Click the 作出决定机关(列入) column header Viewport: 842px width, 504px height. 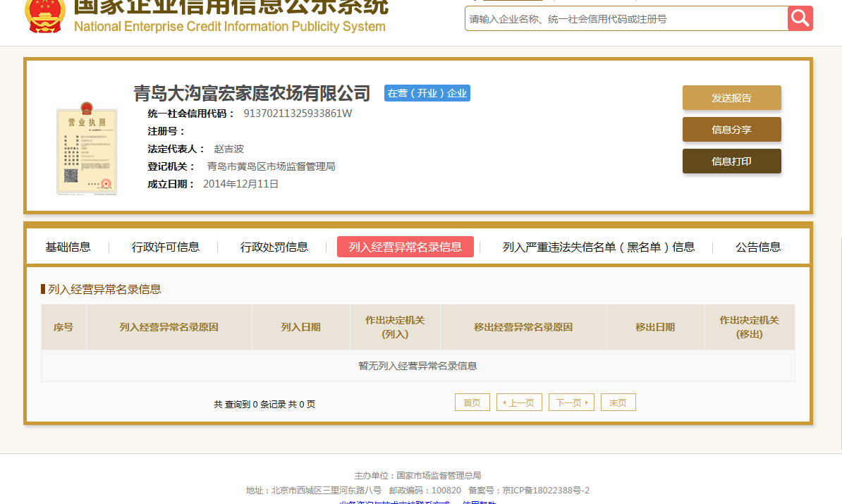pyautogui.click(x=395, y=327)
